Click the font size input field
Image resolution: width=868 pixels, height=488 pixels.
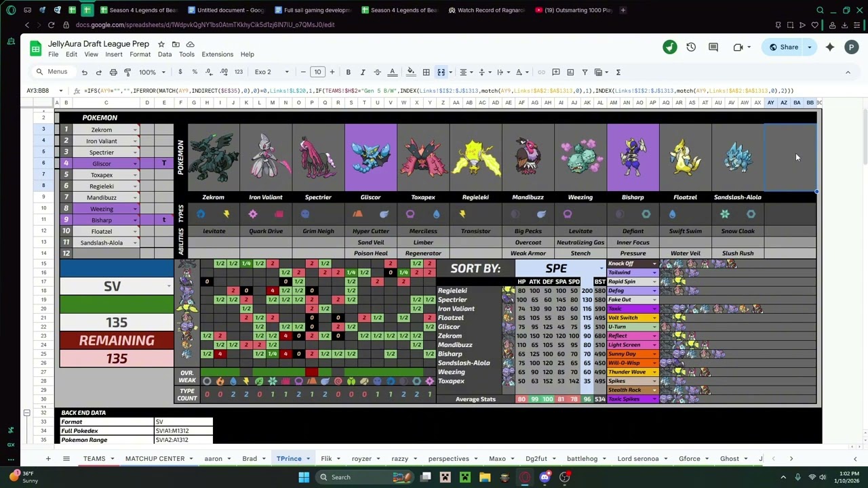pyautogui.click(x=317, y=72)
